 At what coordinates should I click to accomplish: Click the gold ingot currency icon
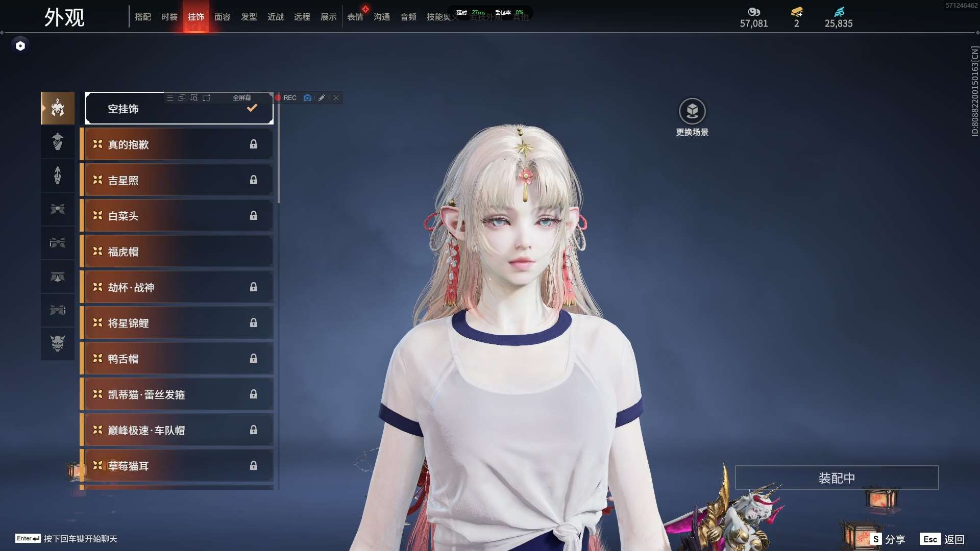pos(796,12)
